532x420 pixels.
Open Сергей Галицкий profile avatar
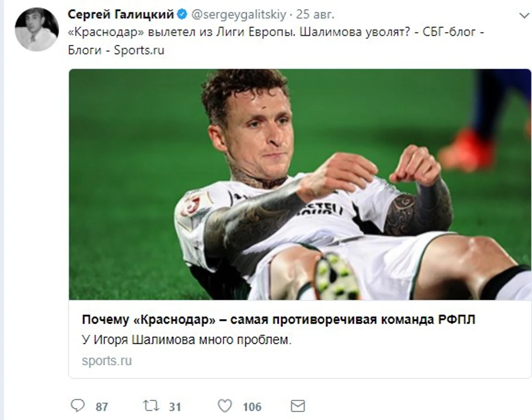(36, 29)
